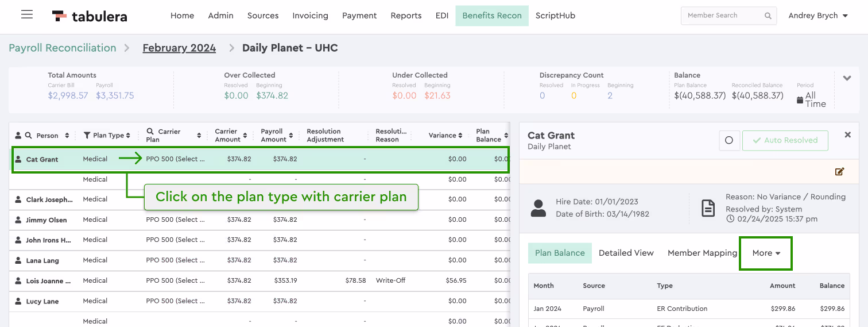868x327 pixels.
Task: Open the Invoicing menu
Action: (x=310, y=16)
